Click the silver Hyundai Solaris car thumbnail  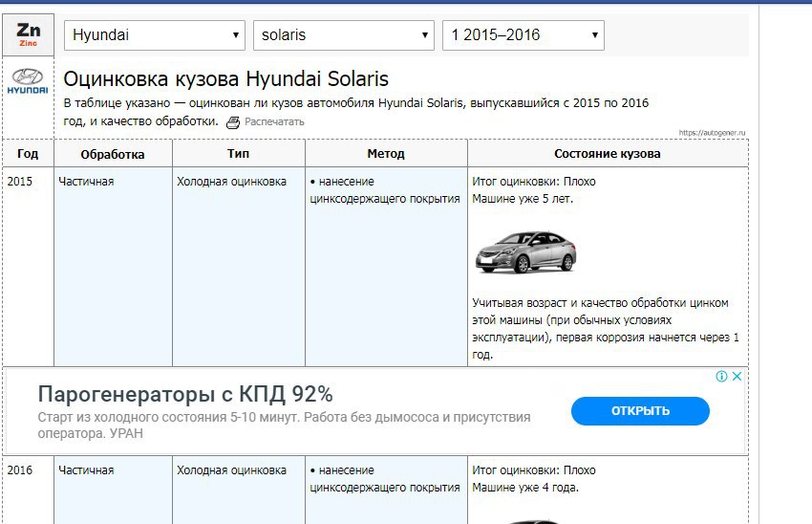click(525, 252)
